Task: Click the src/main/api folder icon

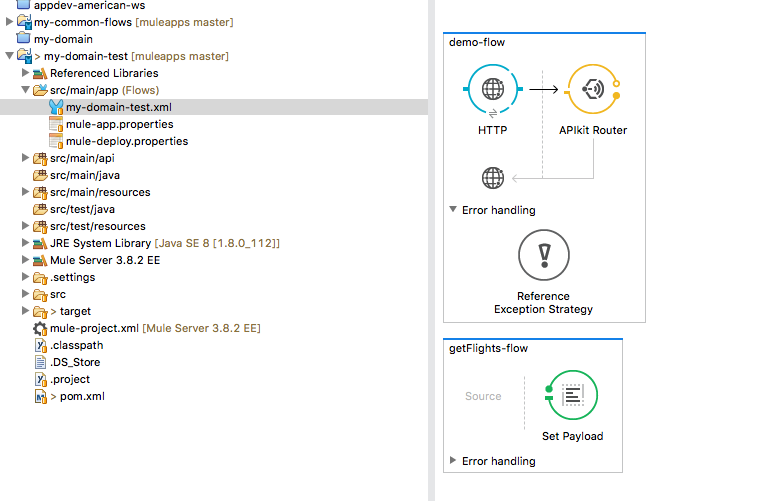Action: coord(40,159)
